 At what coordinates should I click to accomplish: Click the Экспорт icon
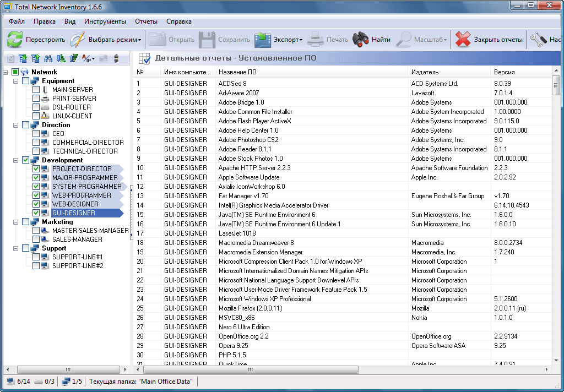pos(263,39)
